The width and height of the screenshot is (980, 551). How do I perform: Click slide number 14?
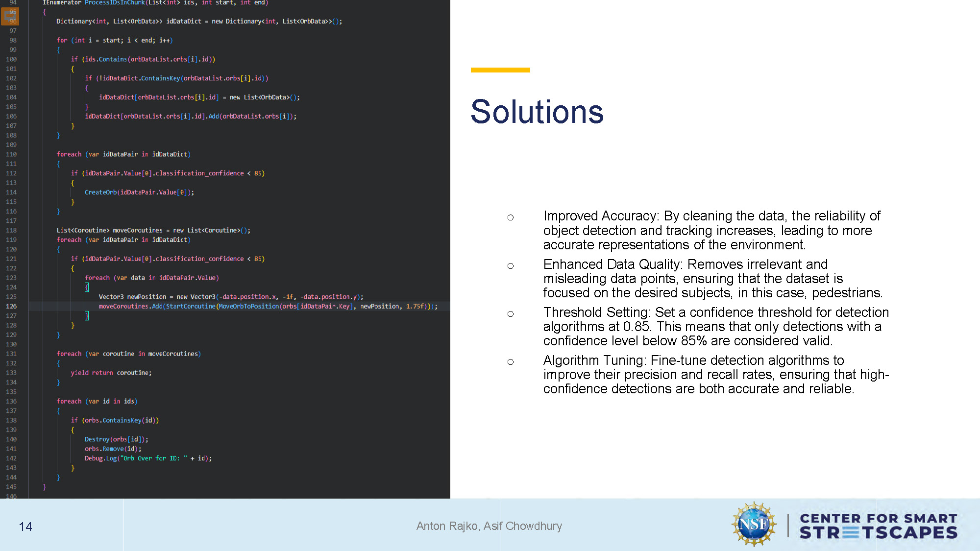25,527
